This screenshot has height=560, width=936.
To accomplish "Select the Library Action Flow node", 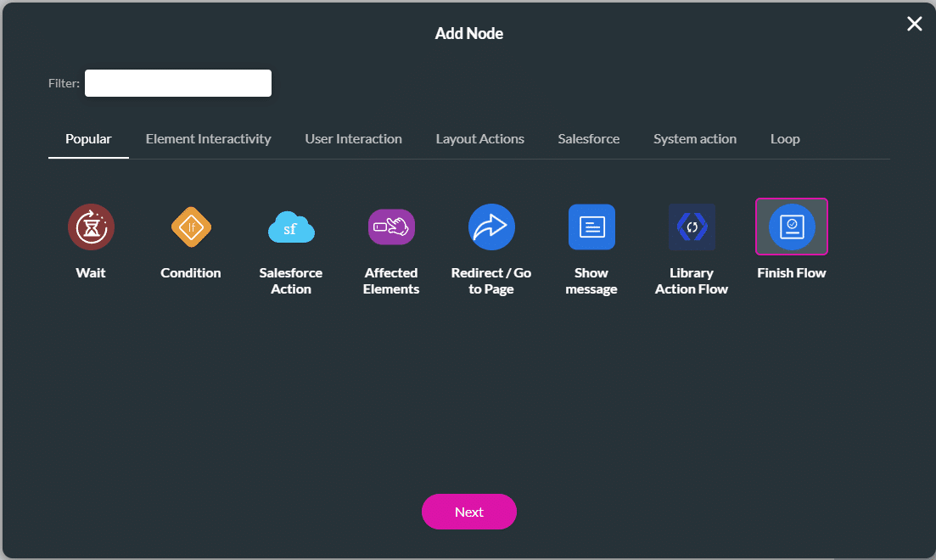I will coord(692,227).
